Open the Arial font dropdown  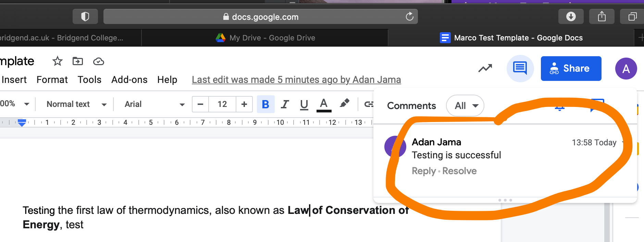coord(154,104)
